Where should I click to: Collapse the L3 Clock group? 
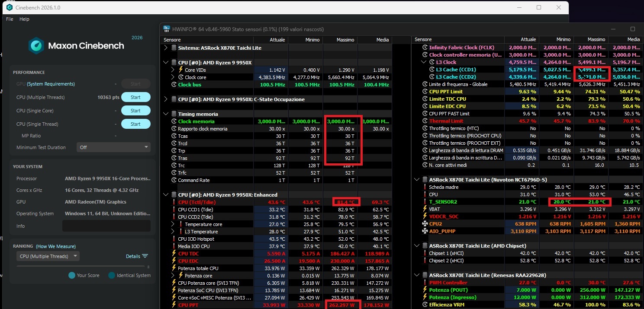[423, 62]
